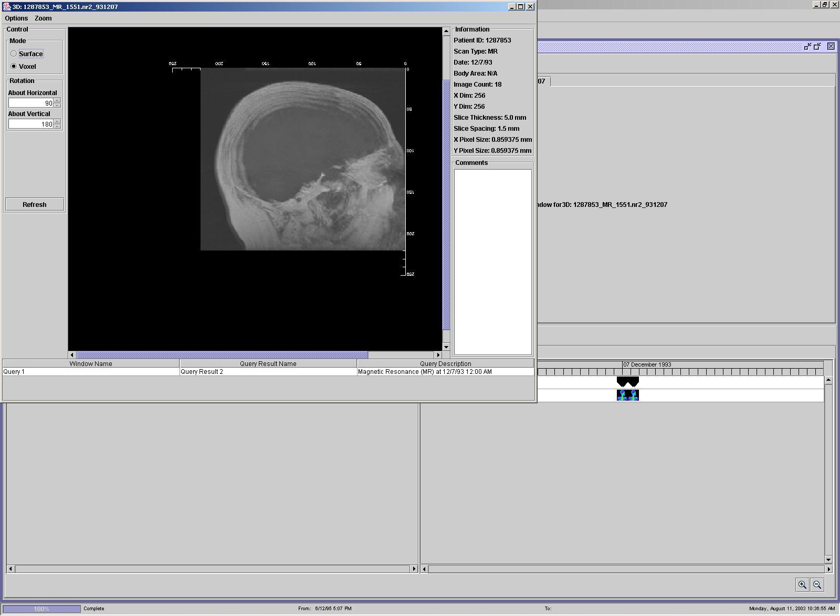Close the background inner panel with X icon

click(x=831, y=46)
